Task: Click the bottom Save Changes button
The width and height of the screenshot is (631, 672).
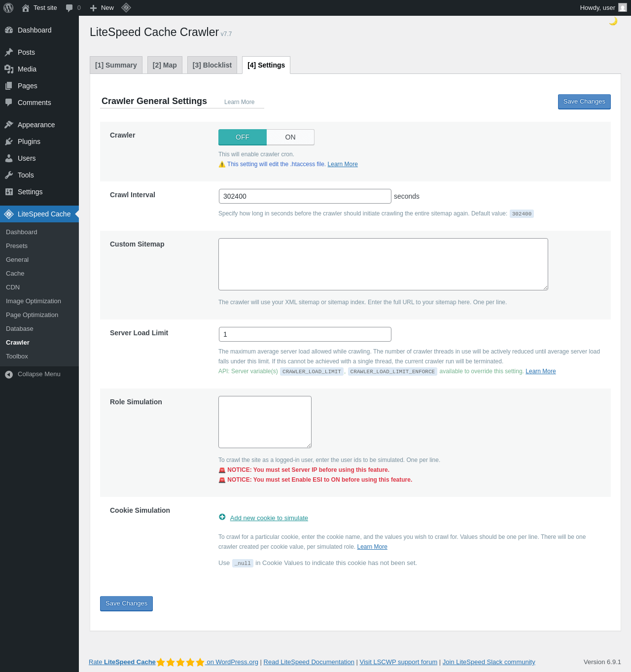Action: (126, 603)
